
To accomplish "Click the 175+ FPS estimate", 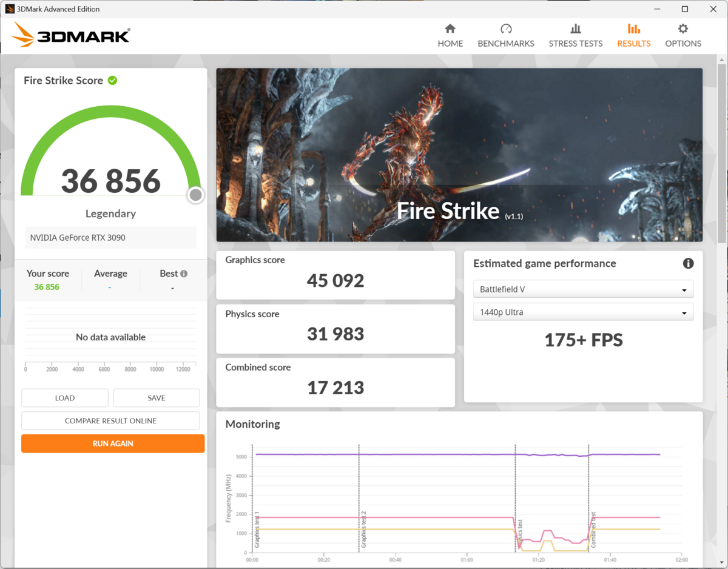I will [584, 340].
